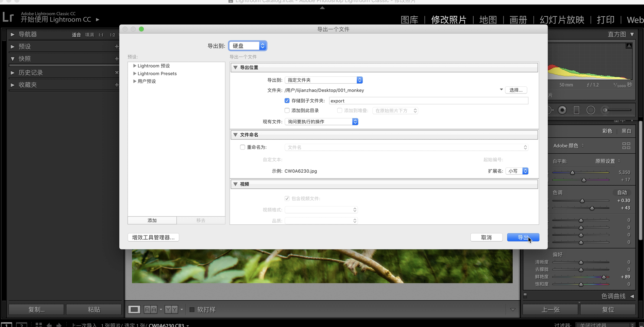Image resolution: width=644 pixels, height=327 pixels.
Task: Play the Lightroom CC getting started arrow
Action: tap(98, 20)
